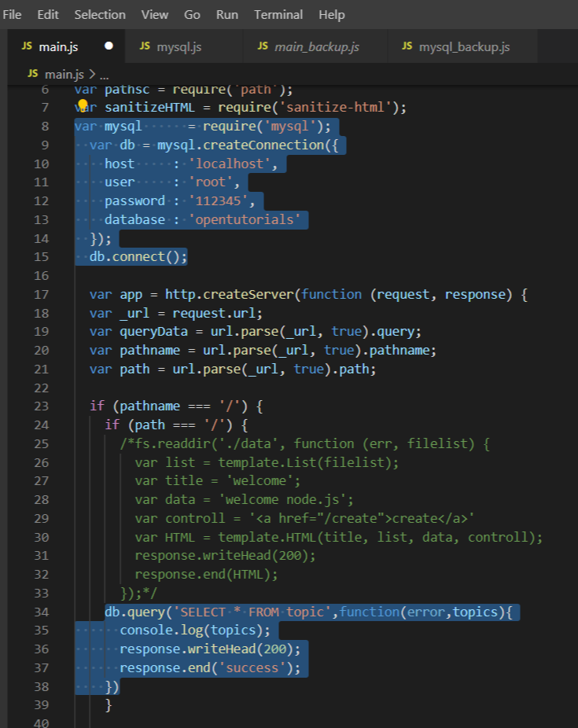578x728 pixels.
Task: Click the JS icon on mysql.js tab
Action: click(x=145, y=46)
